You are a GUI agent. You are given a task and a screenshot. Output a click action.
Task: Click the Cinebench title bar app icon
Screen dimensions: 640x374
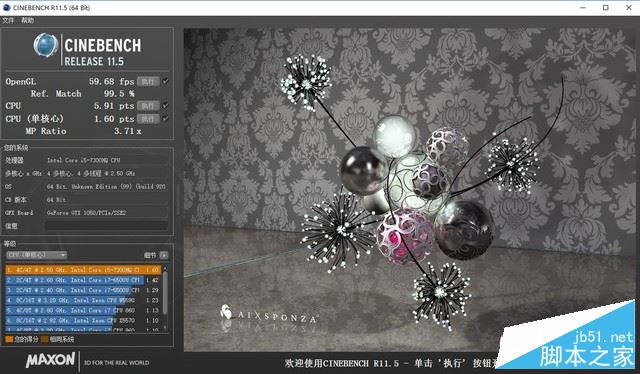[7, 7]
